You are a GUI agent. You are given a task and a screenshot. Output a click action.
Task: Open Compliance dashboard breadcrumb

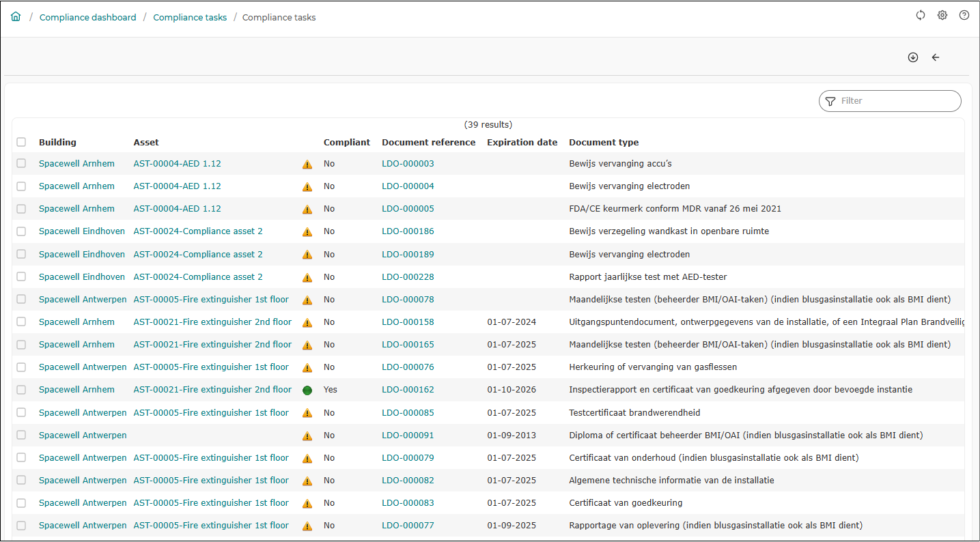[88, 17]
